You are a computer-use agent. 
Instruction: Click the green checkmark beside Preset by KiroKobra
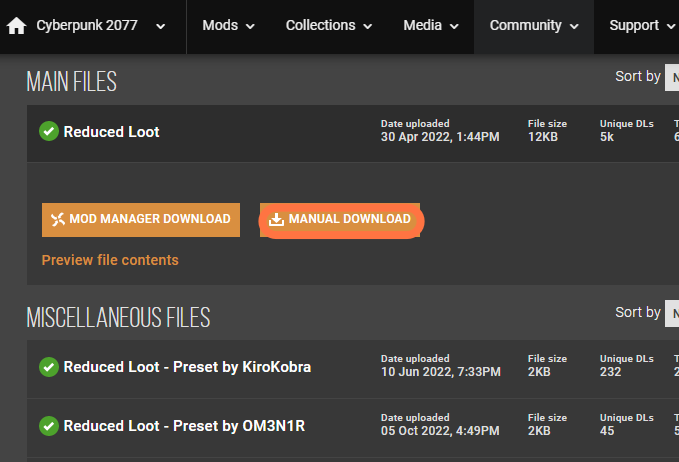[x=49, y=367]
